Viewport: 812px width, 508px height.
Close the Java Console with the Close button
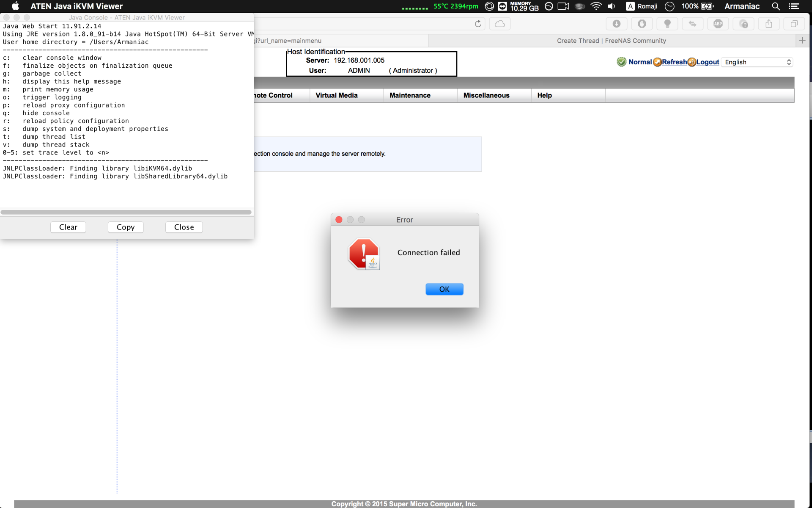click(184, 227)
